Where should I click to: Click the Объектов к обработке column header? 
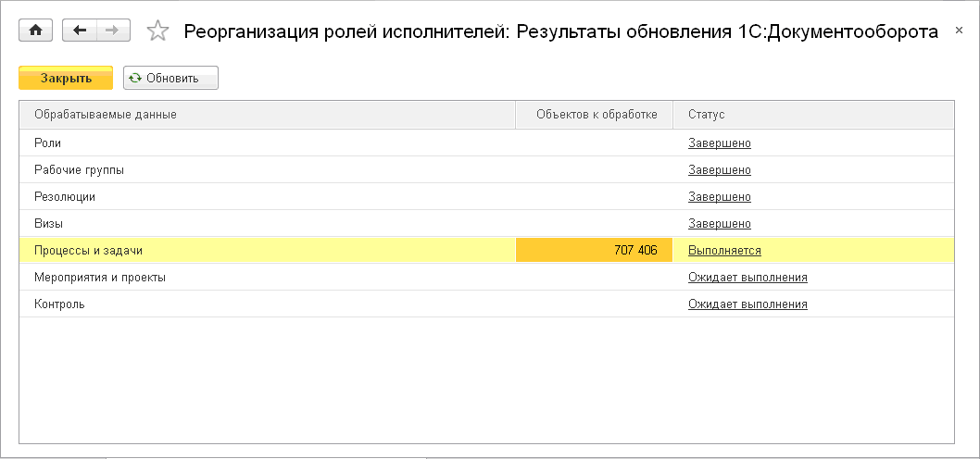point(596,115)
